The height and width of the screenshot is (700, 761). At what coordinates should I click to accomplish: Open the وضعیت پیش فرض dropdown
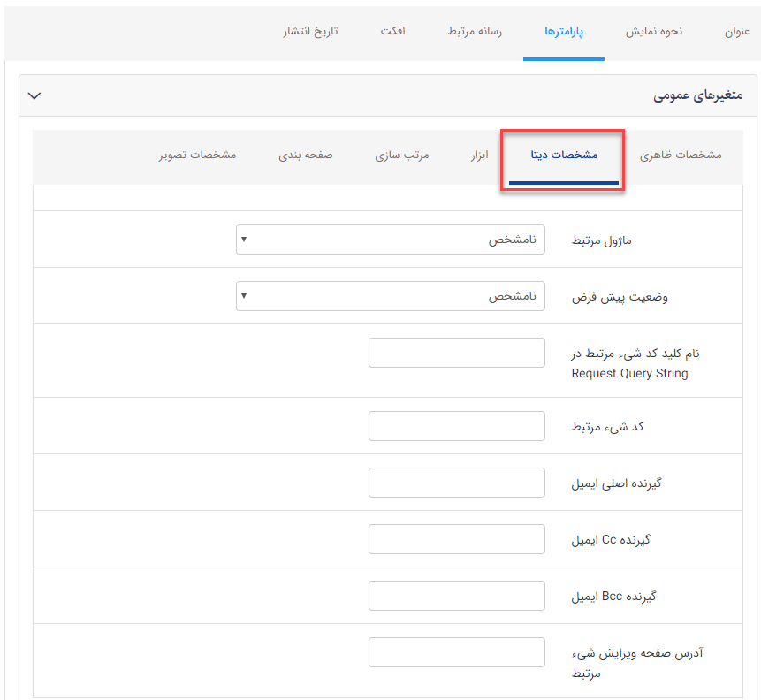(390, 295)
